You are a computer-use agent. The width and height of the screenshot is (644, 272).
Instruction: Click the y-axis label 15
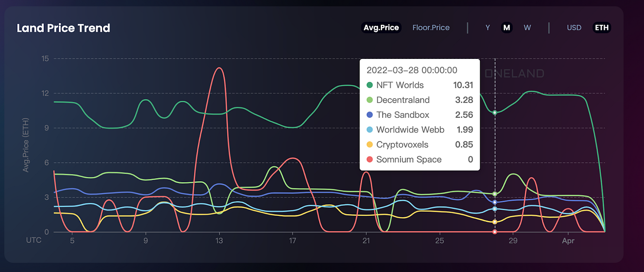[x=45, y=58]
